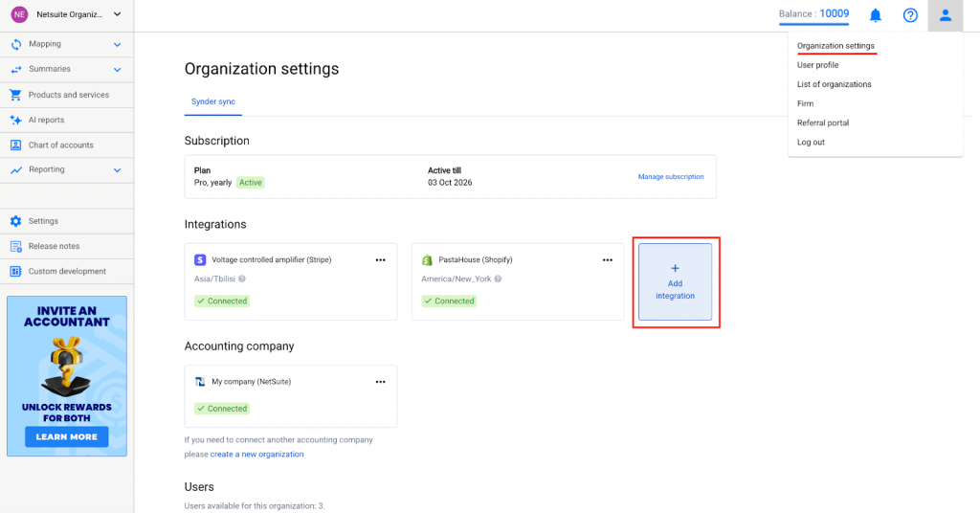Expand the Summaries sidebar section
The width and height of the screenshot is (980, 513).
[117, 69]
